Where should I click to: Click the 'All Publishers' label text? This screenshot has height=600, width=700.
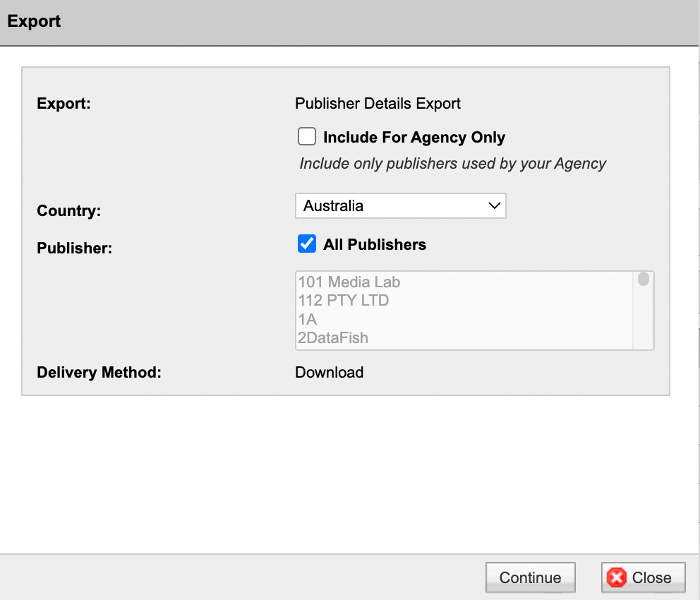point(375,245)
